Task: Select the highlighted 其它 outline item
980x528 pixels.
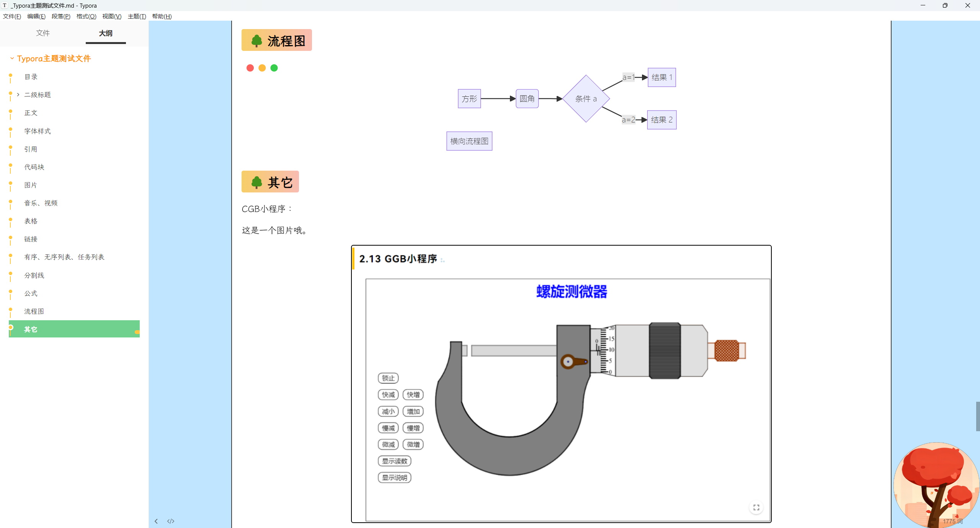Action: pos(74,329)
